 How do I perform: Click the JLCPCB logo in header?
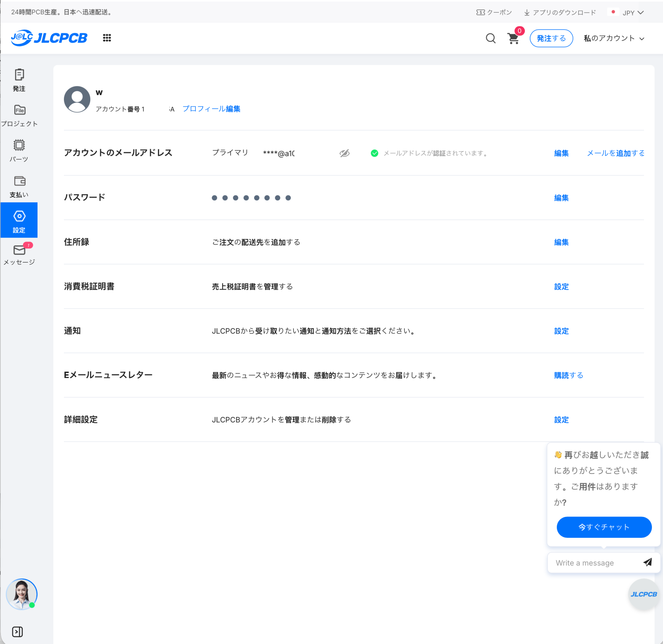(49, 38)
